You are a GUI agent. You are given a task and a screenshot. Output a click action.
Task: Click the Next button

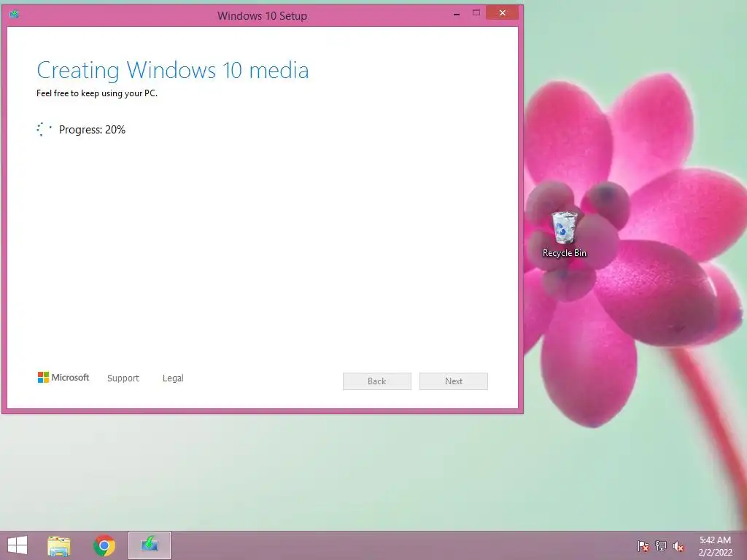[x=454, y=381]
